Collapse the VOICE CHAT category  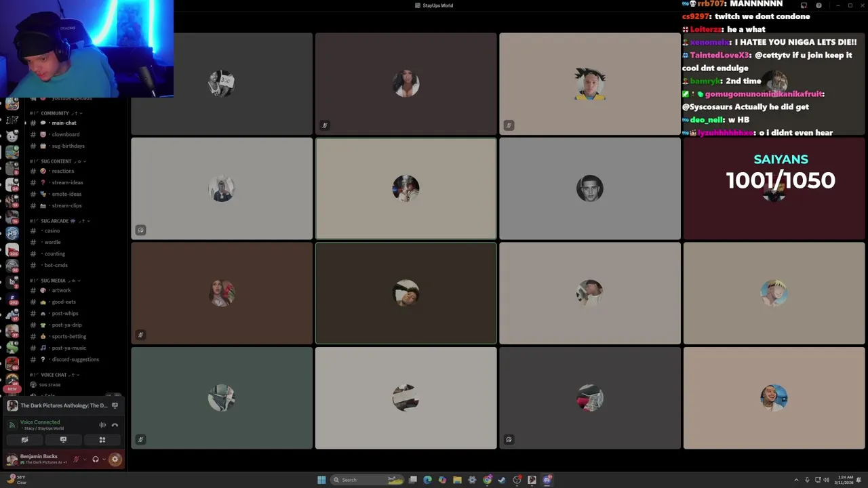coord(54,375)
